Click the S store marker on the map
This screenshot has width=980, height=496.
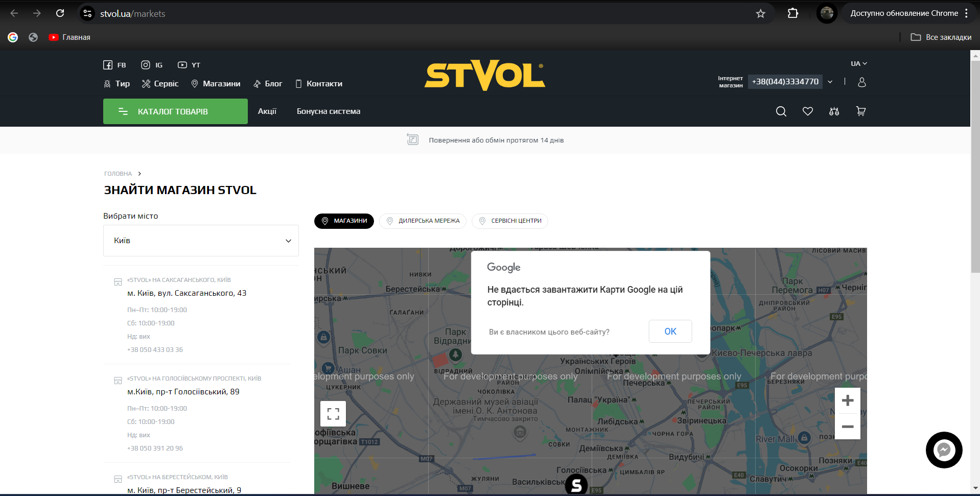[x=576, y=485]
